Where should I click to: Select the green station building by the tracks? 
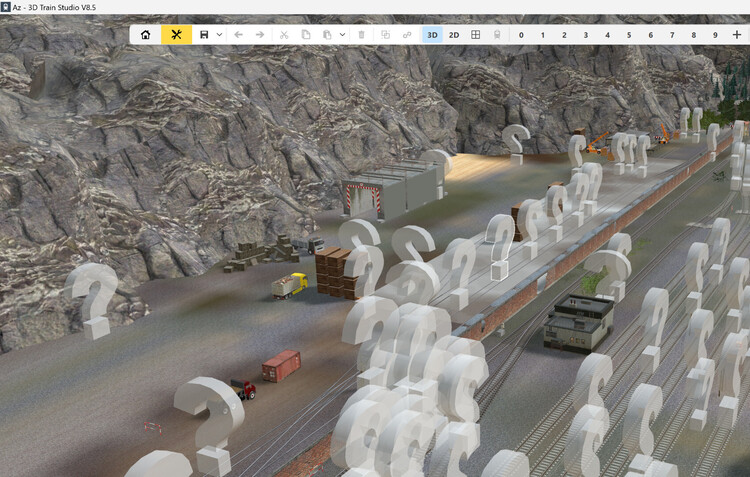click(578, 323)
